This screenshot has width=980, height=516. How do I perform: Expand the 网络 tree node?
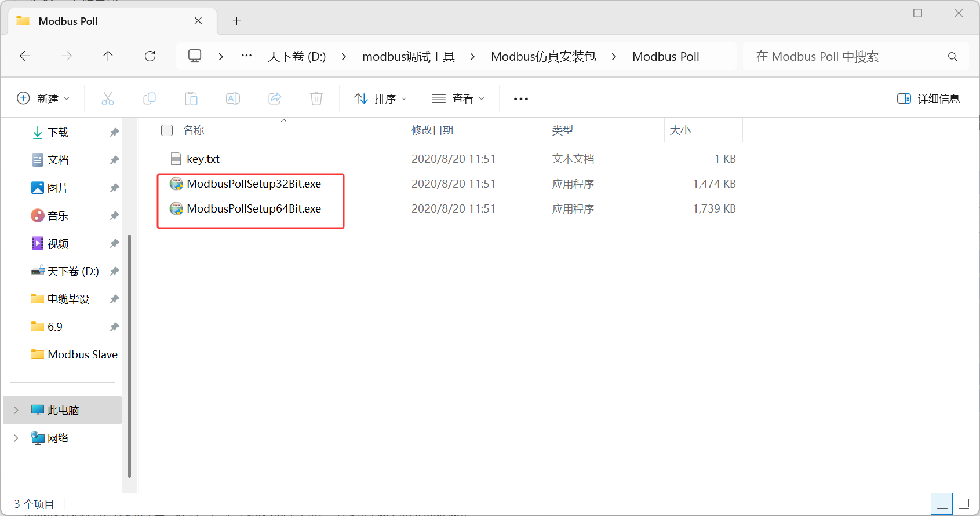click(x=16, y=438)
